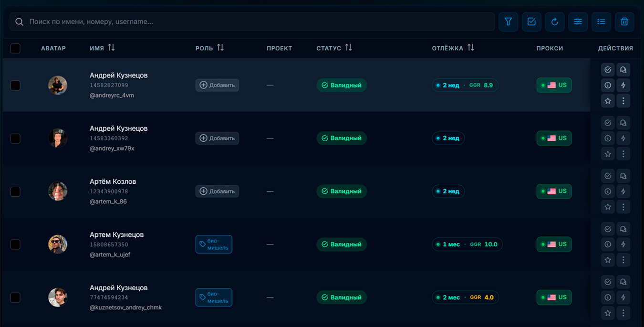
Task: Click lightning bolt icon in first row actions
Action: click(623, 85)
